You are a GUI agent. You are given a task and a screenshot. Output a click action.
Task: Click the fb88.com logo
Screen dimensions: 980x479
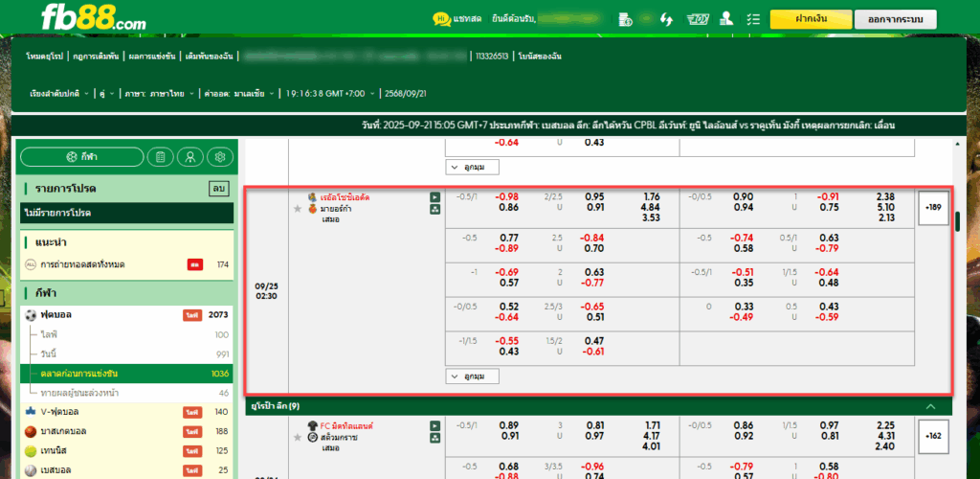93,17
